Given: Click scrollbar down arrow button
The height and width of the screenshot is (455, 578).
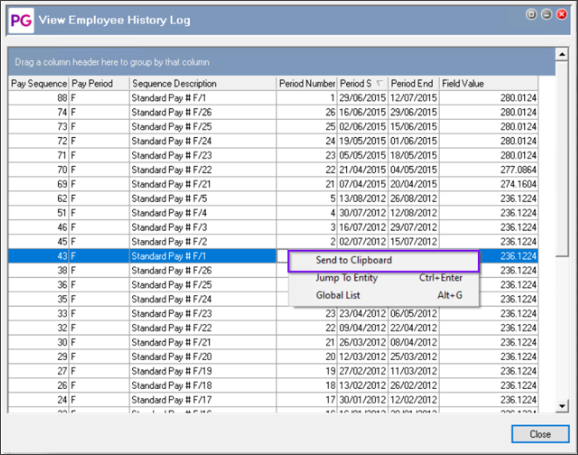Looking at the screenshot, I should click(x=561, y=406).
